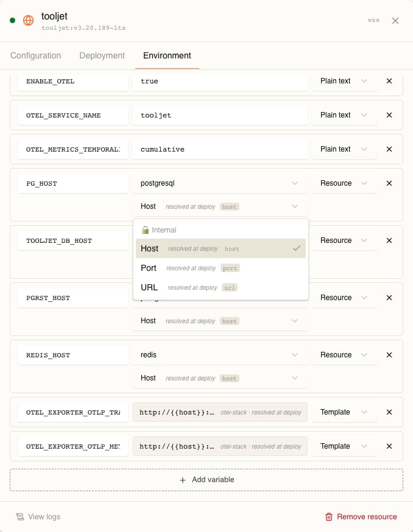Image resolution: width=413 pixels, height=532 pixels.
Task: Open Resource type dropdown for REDIS_HOST
Action: [344, 355]
